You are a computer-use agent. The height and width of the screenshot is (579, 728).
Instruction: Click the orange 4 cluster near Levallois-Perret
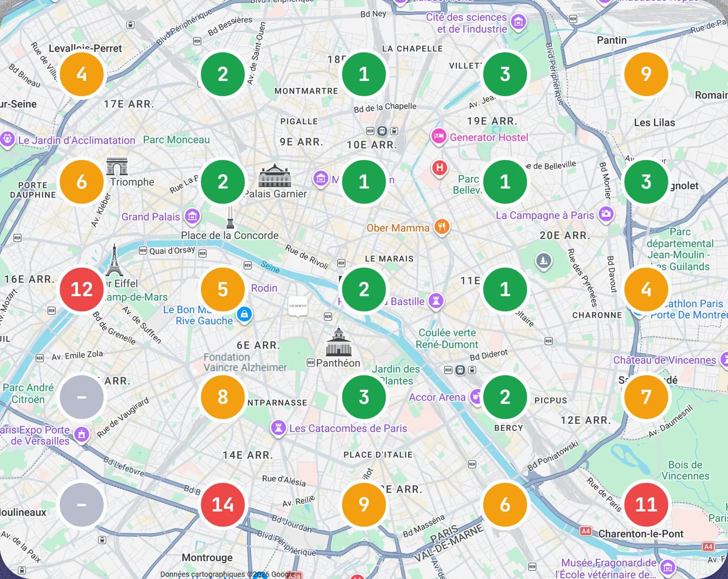click(x=81, y=74)
